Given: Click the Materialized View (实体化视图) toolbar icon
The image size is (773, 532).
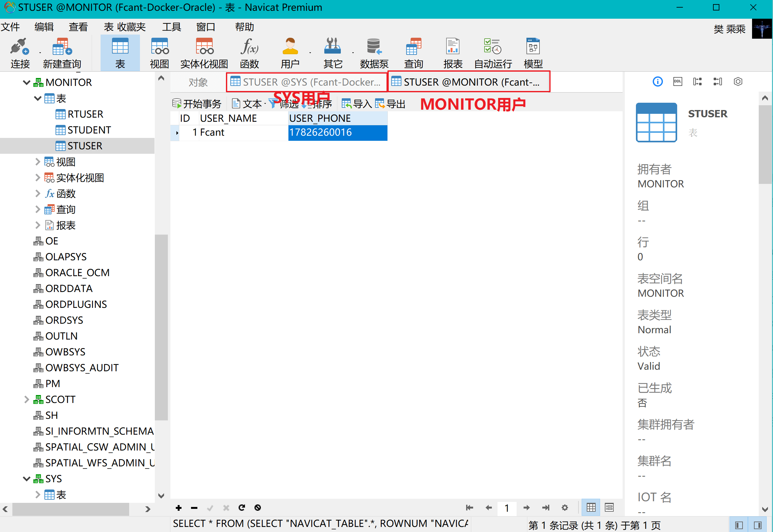Looking at the screenshot, I should [x=204, y=53].
